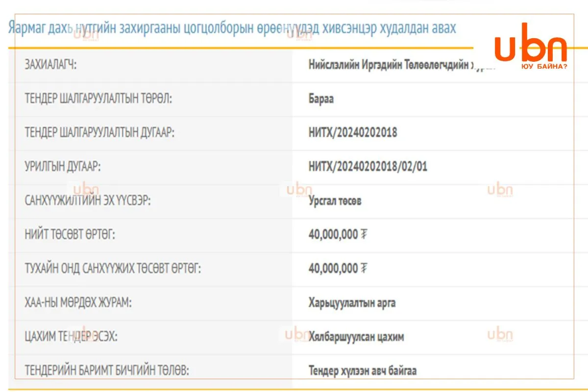Click the ЮУ БАЙНА? tagline under logo

[x=544, y=66]
